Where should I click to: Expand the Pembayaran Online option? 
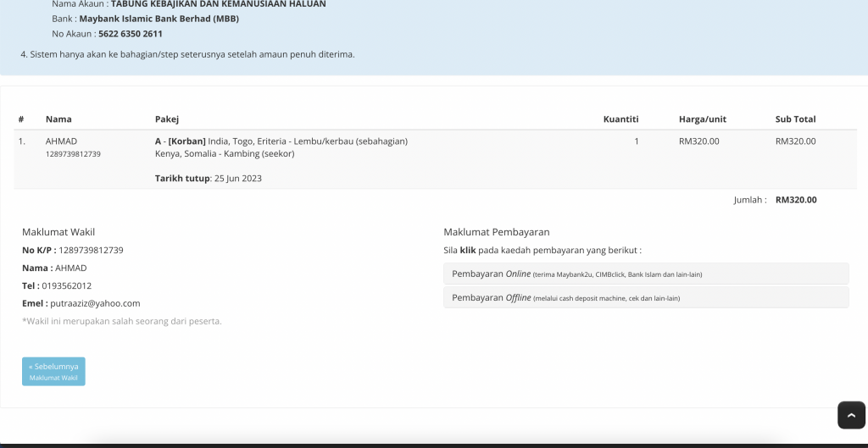point(646,274)
